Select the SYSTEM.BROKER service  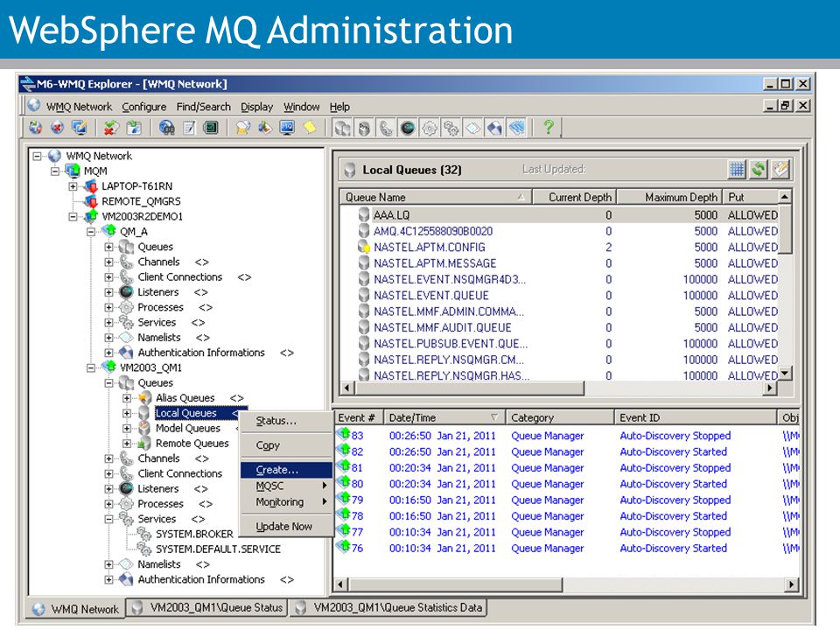click(194, 534)
